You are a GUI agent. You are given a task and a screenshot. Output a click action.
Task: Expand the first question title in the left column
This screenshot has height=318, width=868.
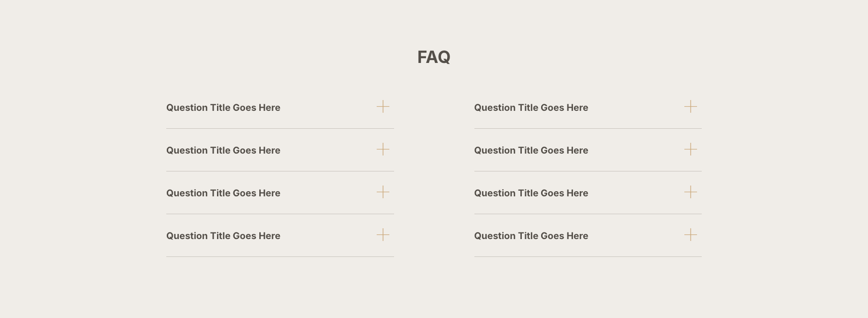(223, 108)
